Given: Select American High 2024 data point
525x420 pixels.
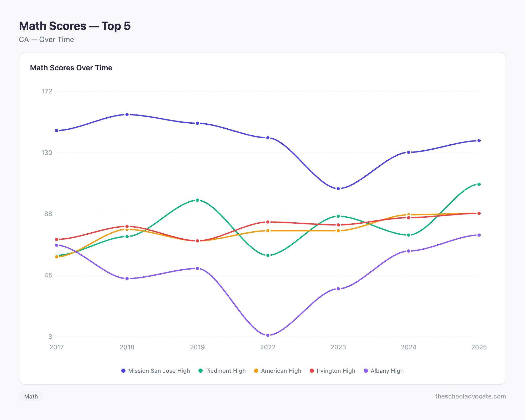Looking at the screenshot, I should [x=409, y=215].
